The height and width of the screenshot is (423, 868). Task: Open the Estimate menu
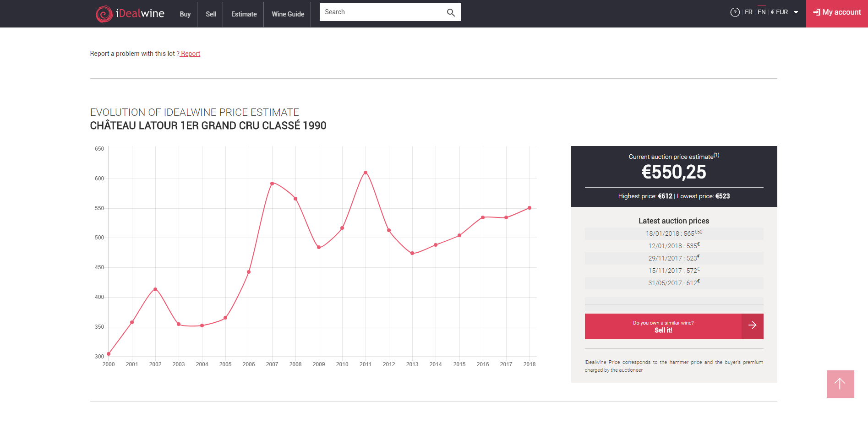(x=244, y=14)
